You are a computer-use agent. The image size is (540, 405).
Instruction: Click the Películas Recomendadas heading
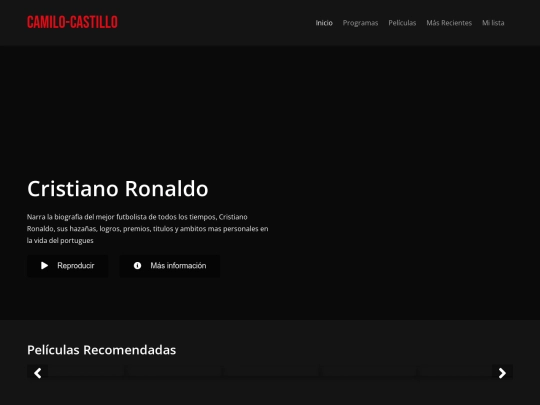click(102, 350)
